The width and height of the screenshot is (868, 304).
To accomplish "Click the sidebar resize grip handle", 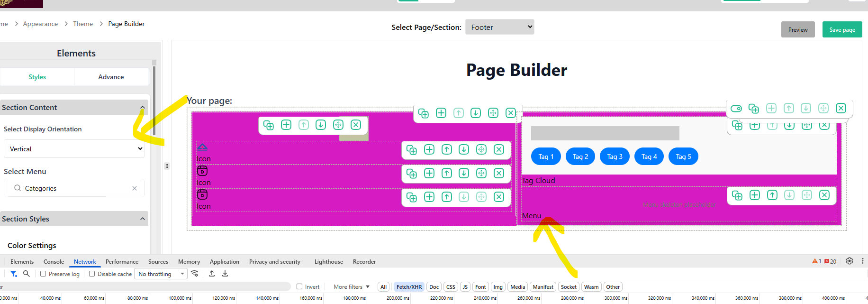I will [x=167, y=166].
